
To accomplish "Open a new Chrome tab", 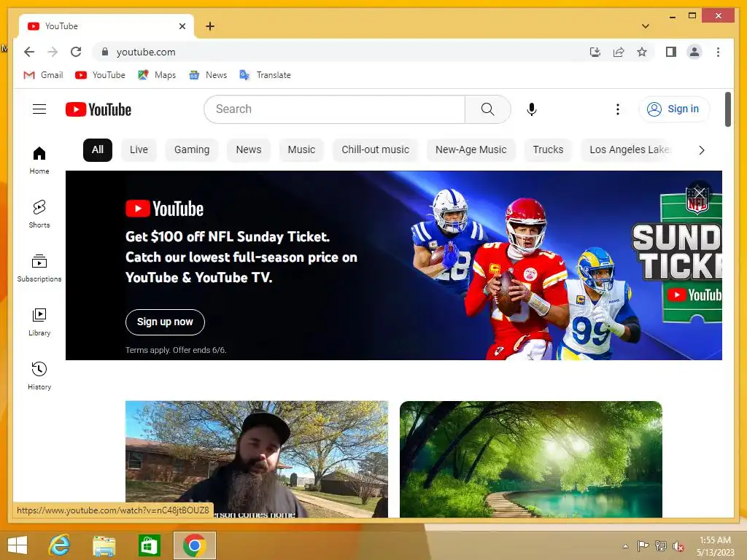I will [210, 26].
